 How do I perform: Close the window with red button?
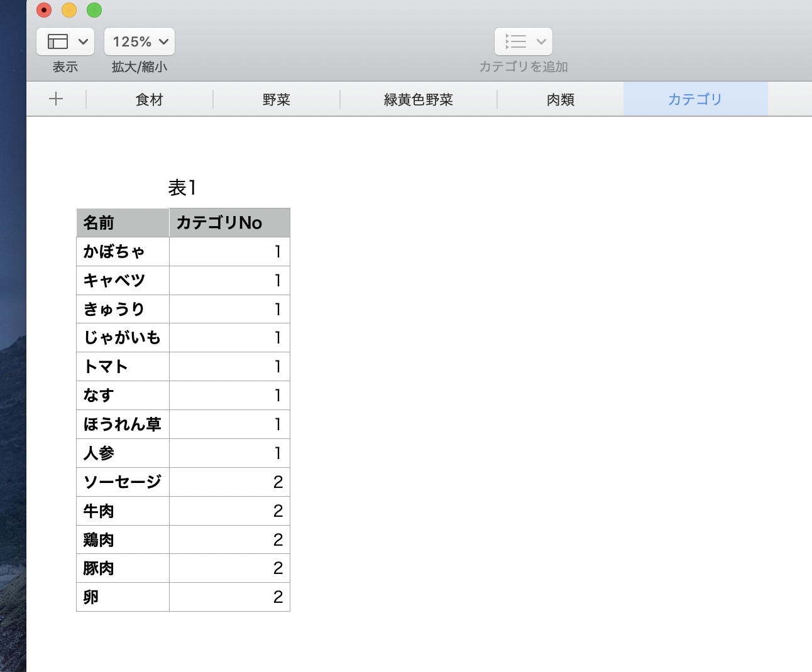pyautogui.click(x=44, y=10)
